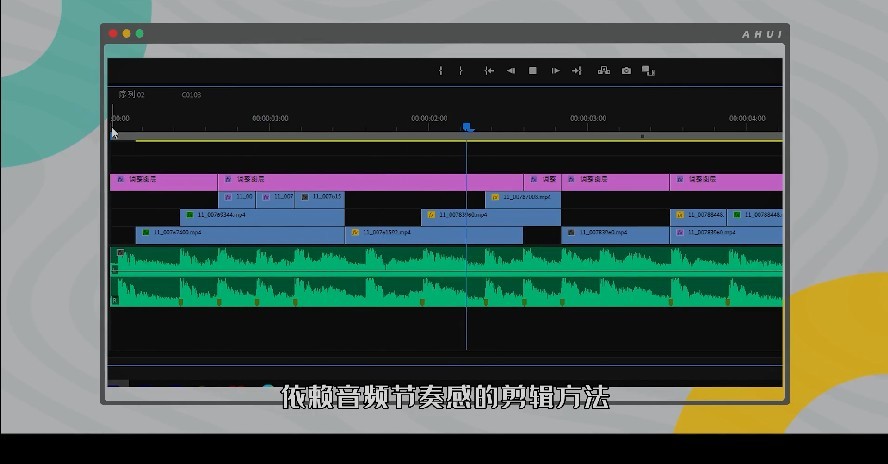This screenshot has height=464, width=888.
Task: Click the Lift/Extract icon in transport bar
Action: click(604, 71)
